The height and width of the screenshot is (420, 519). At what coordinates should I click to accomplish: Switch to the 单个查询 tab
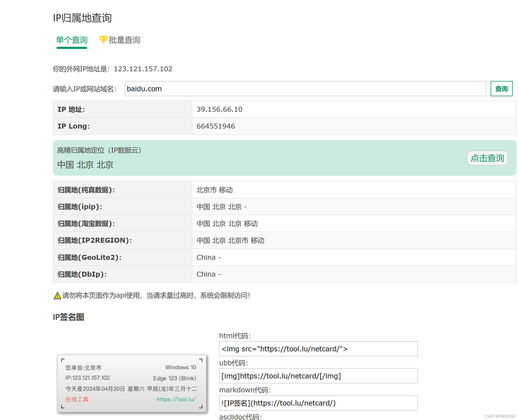coord(72,40)
